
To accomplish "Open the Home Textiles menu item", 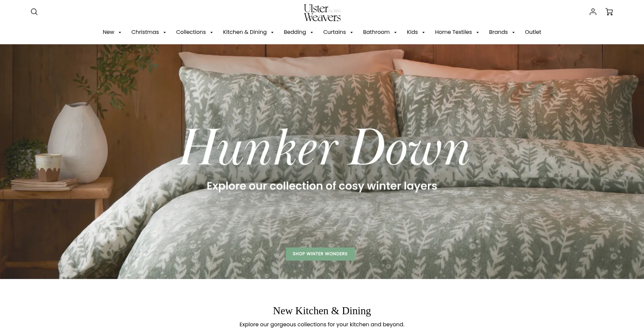I will [x=453, y=32].
